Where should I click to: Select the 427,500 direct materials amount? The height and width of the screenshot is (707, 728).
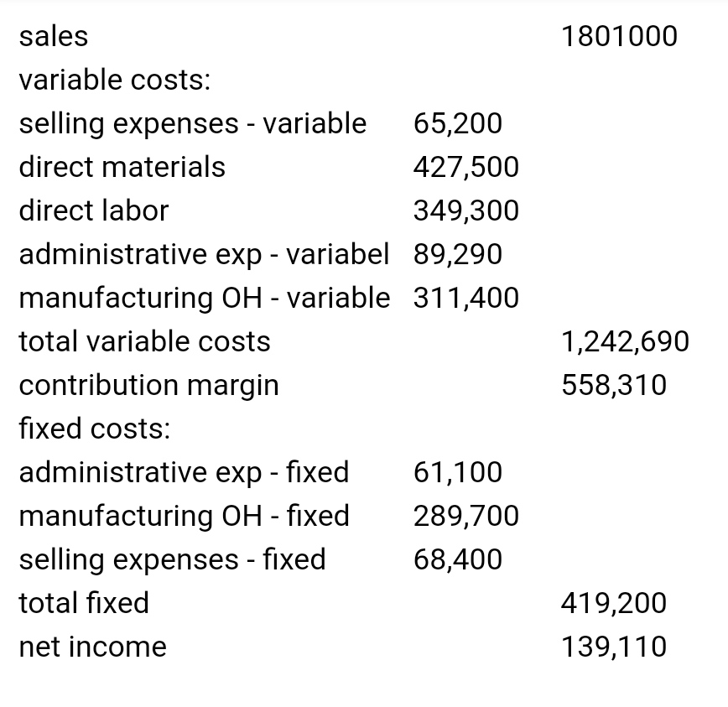[x=465, y=167]
